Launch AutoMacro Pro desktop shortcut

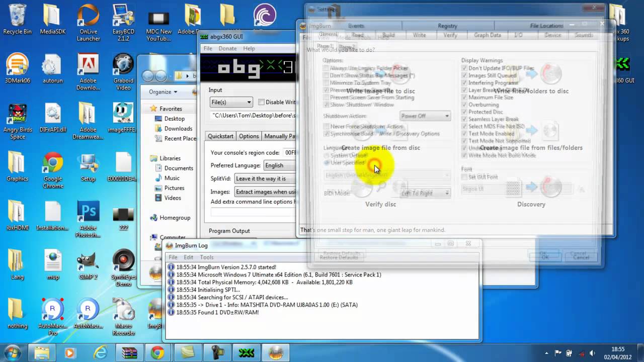[x=53, y=317]
